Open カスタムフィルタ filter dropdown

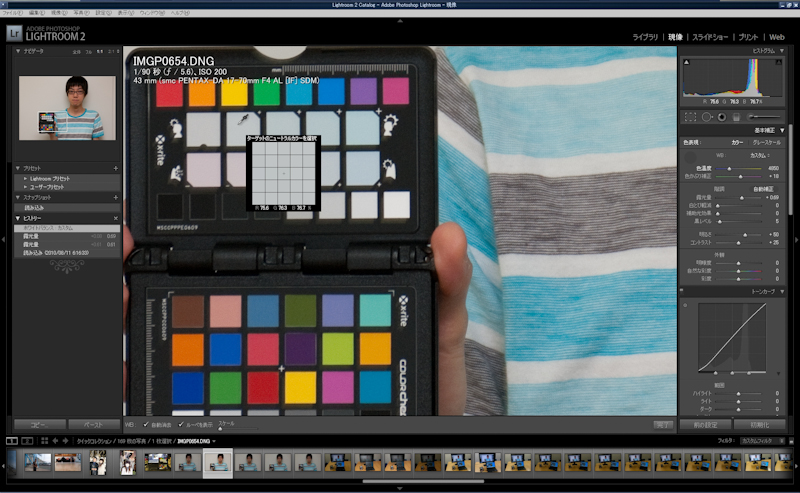point(763,440)
